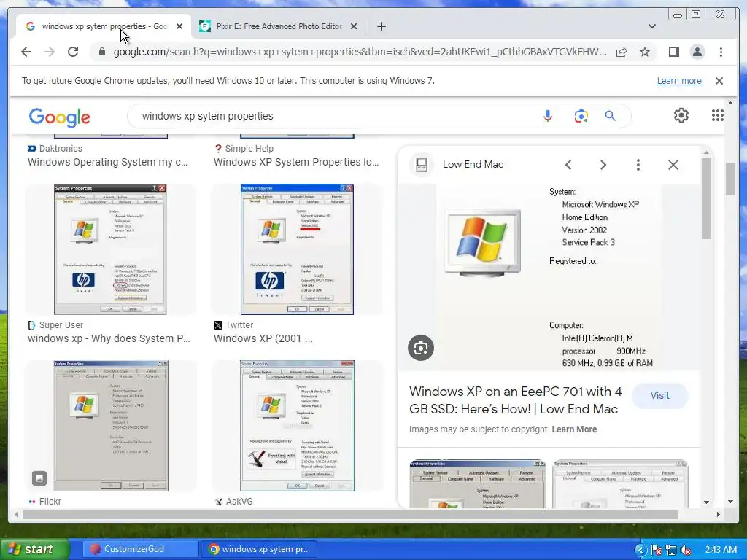Screen dimensions: 747x560
Task: Switch to Pixlr E Free Advanced Photo Editor tab
Action: (278, 26)
